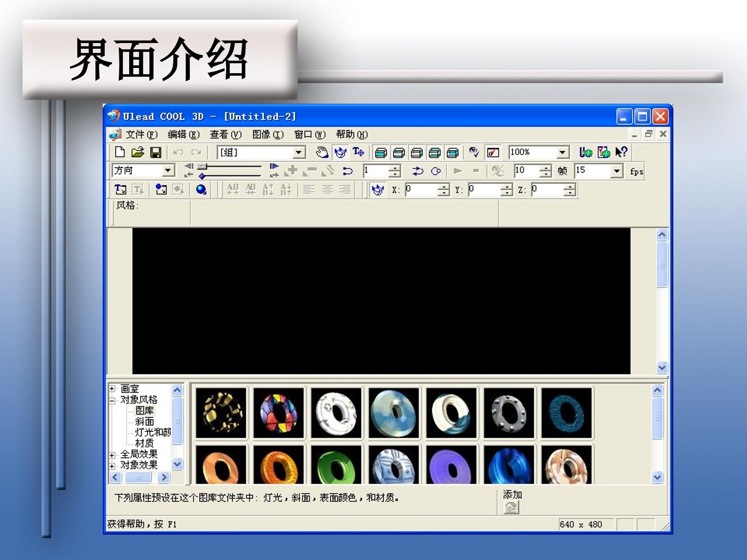
Task: Click the 添加 add-preset button icon
Action: click(511, 508)
